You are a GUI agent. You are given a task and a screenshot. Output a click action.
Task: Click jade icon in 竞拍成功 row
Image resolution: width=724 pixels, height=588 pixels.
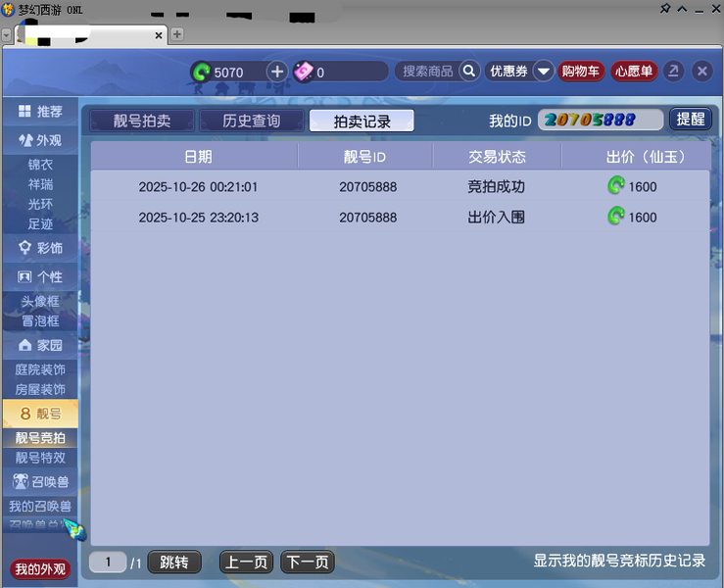coord(616,185)
